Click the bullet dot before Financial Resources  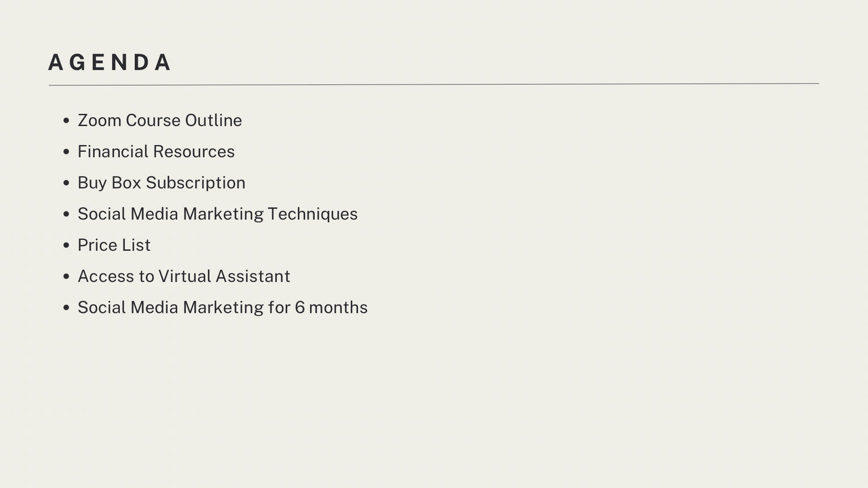point(66,152)
